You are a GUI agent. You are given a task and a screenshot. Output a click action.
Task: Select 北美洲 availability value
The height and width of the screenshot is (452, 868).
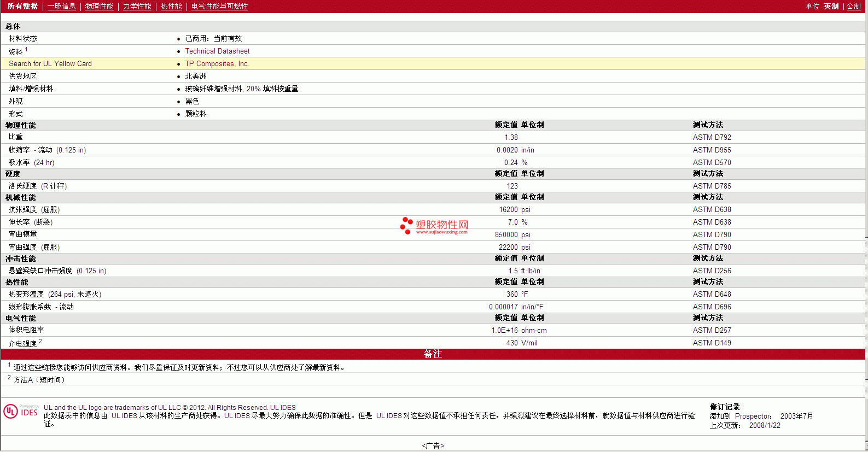[196, 76]
